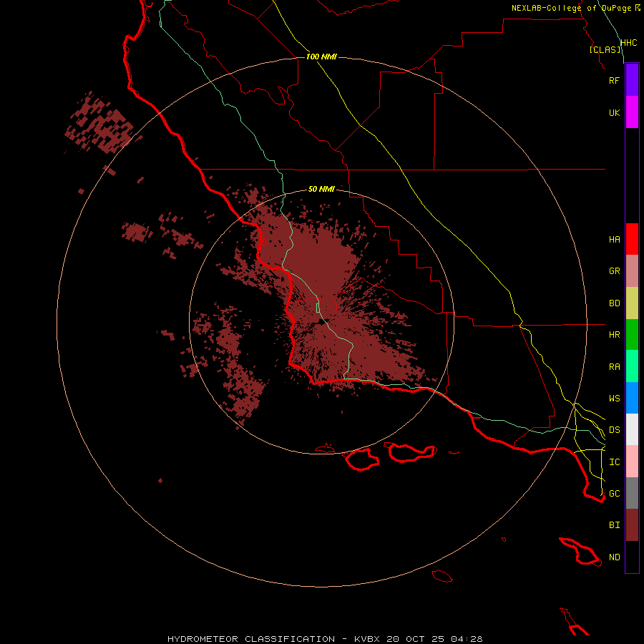Click the "HHC" product code text
Viewport: 644px width, 644px height.
628,43
